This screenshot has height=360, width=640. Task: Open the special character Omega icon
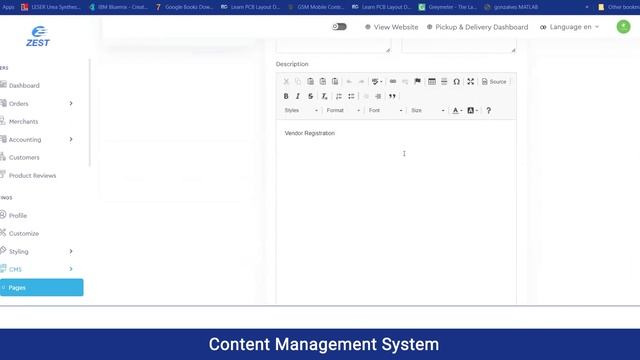tap(456, 82)
